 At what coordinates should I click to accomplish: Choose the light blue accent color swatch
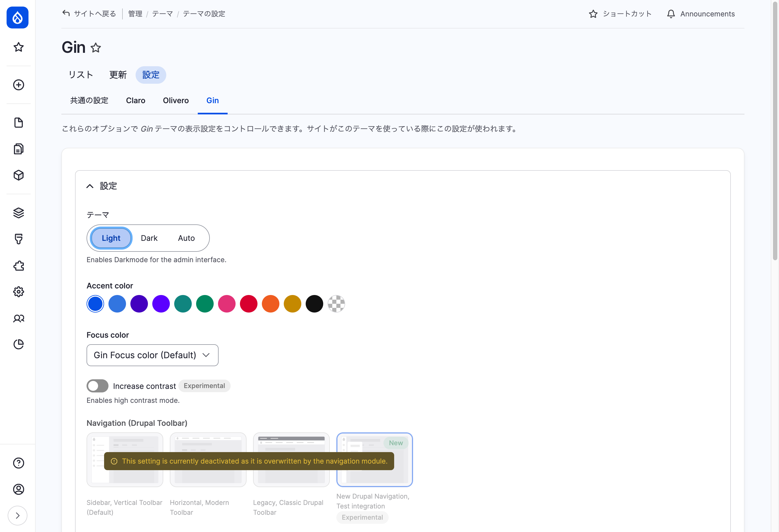(117, 304)
